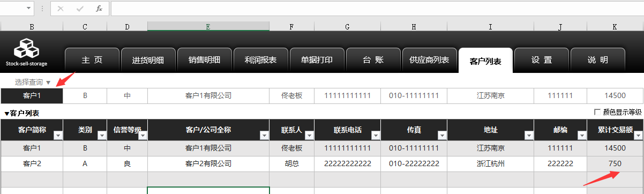This screenshot has height=194, width=644.
Task: Go to the 主页 tab
Action: pos(92,60)
